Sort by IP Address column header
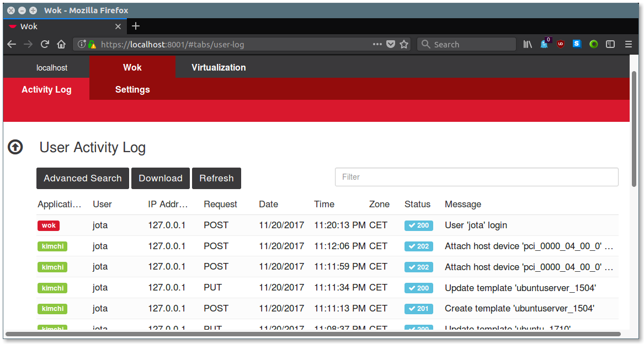644x344 pixels. (168, 204)
